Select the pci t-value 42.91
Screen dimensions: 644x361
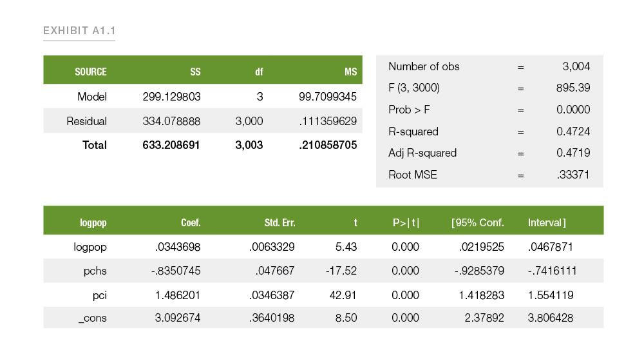tap(344, 295)
